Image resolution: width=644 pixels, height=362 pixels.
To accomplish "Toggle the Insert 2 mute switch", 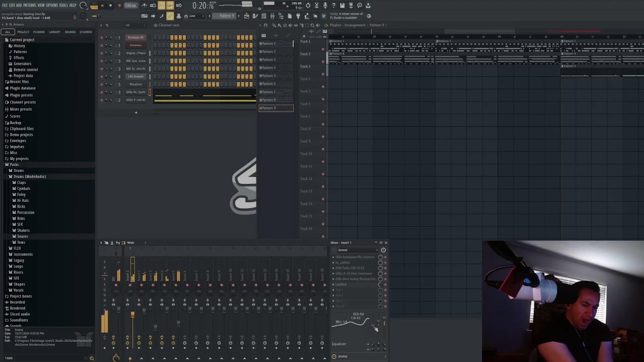I will (141, 286).
